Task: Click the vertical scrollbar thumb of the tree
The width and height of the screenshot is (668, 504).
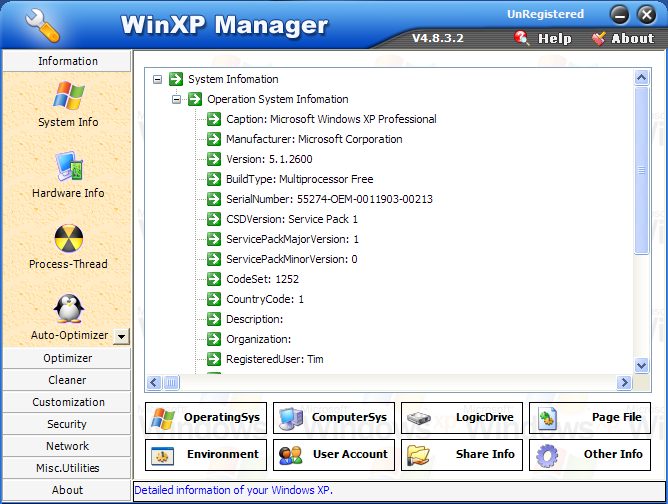Action: 641,170
